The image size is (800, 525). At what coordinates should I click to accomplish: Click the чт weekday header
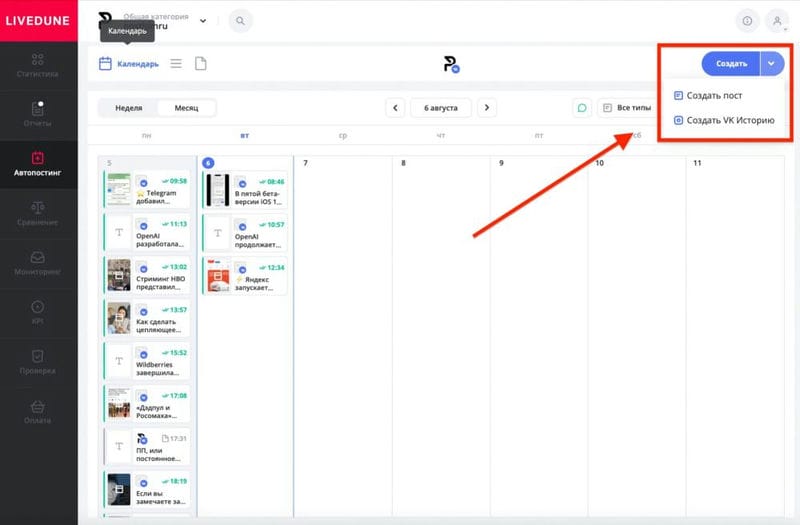coord(441,136)
